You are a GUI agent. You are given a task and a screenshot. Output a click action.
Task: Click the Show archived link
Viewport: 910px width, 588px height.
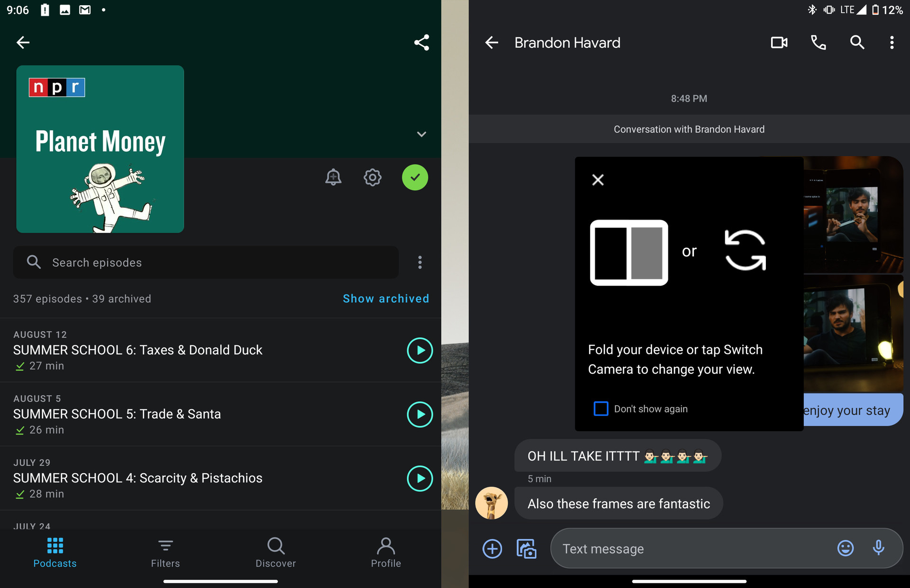pyautogui.click(x=386, y=299)
